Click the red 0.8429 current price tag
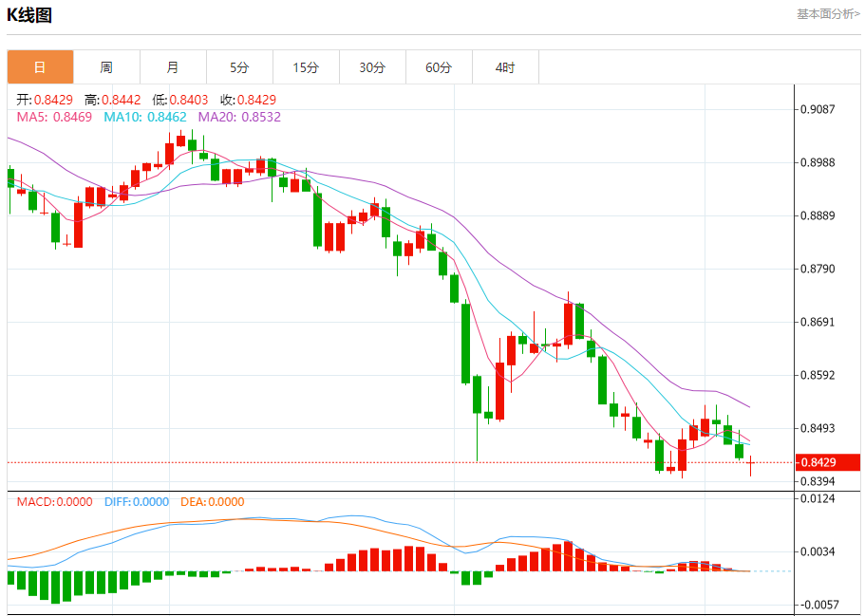The image size is (865, 616). [x=827, y=462]
